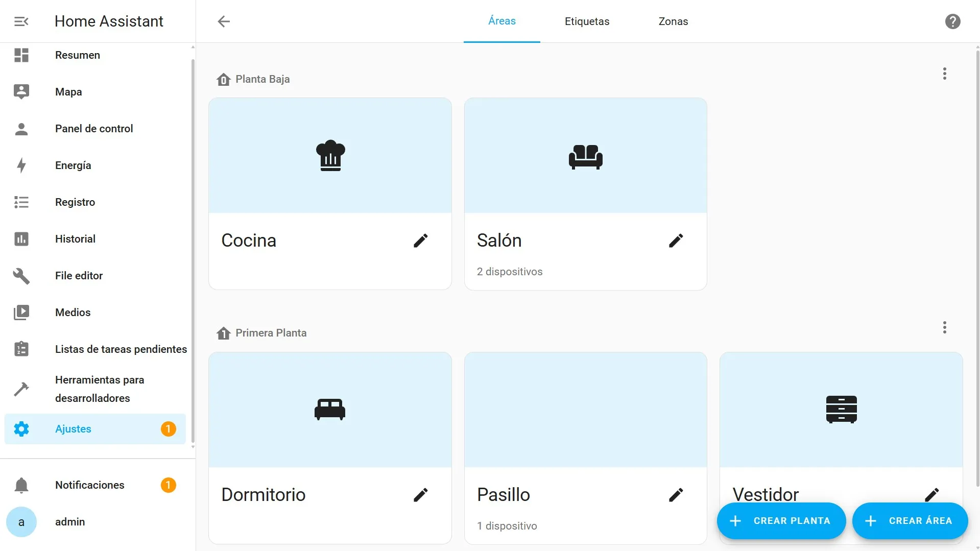Viewport: 980px width, 551px height.
Task: Click the main page vertical scrollbar
Action: coord(977,268)
